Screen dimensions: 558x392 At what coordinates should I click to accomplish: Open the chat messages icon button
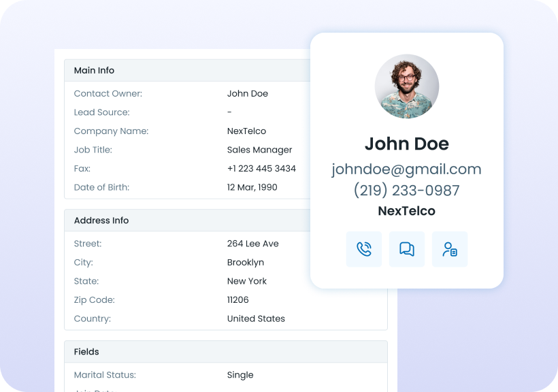(407, 249)
